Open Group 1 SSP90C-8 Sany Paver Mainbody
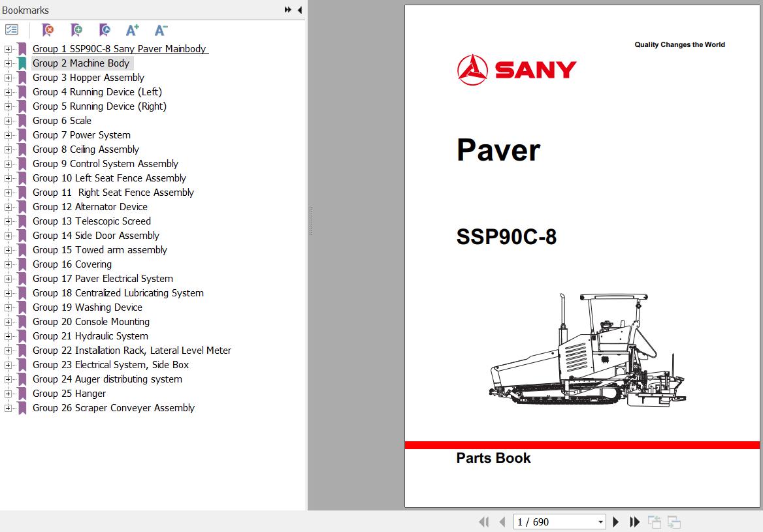 coord(120,48)
